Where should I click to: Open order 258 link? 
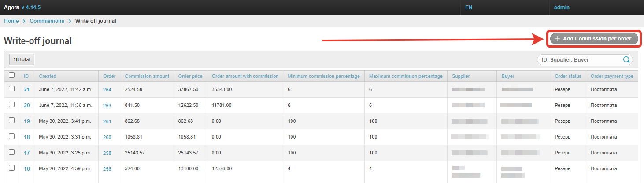click(x=107, y=153)
